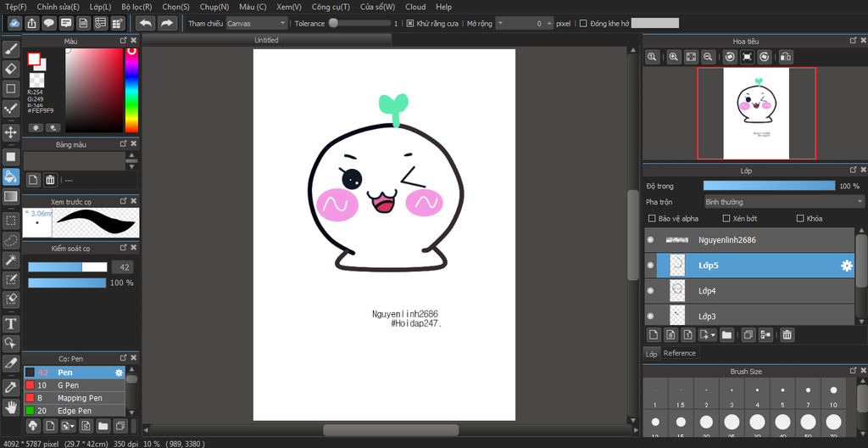Click the cloud save icon in toolbar
The width and height of the screenshot is (868, 448).
pos(15,23)
